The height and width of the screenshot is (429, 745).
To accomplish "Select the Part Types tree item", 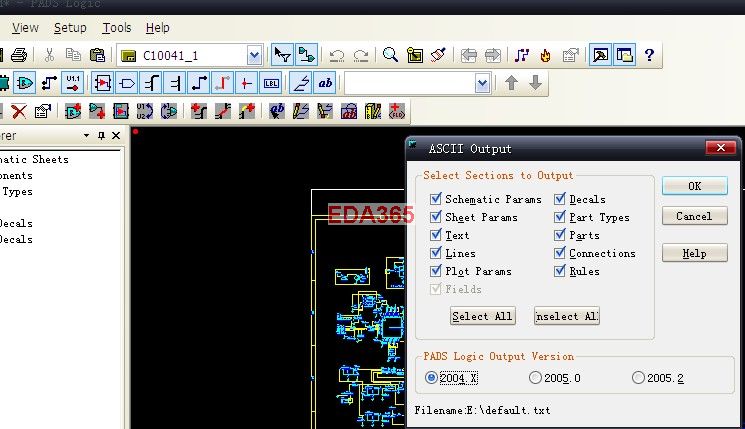I will click(17, 191).
